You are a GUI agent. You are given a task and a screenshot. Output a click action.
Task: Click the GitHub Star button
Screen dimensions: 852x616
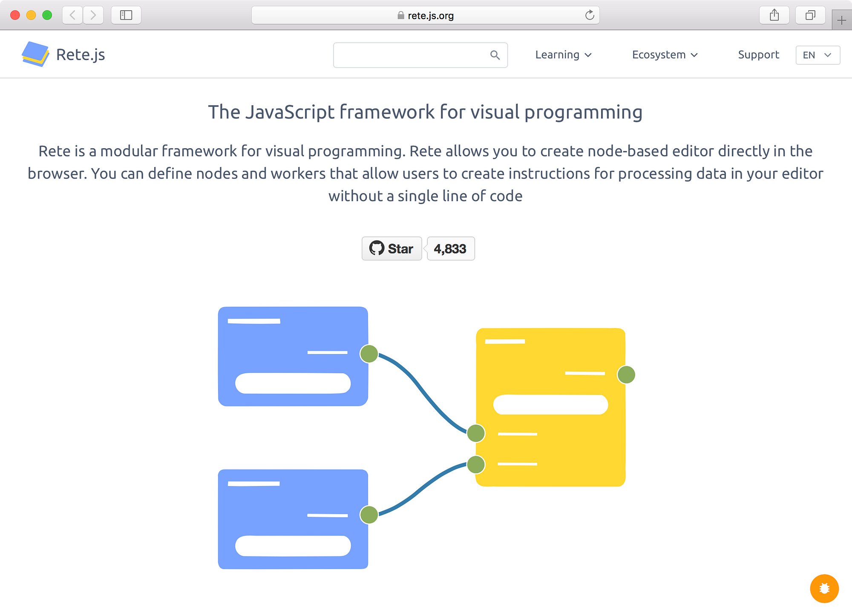391,248
